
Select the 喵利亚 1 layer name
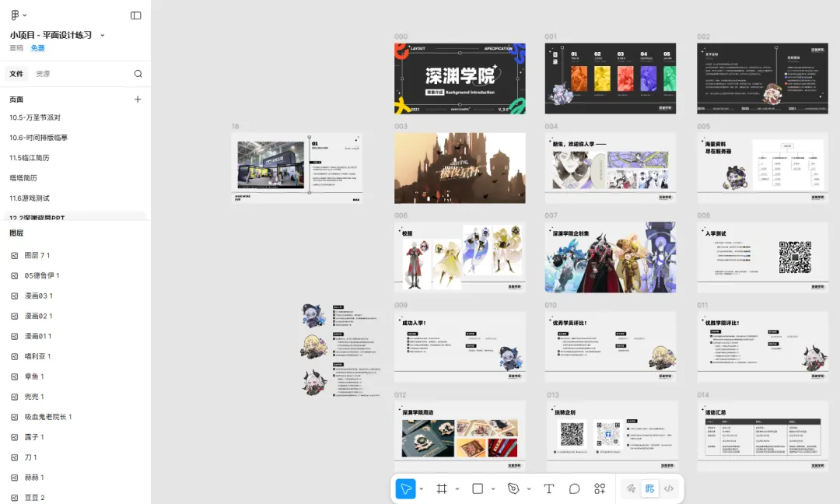(x=37, y=356)
